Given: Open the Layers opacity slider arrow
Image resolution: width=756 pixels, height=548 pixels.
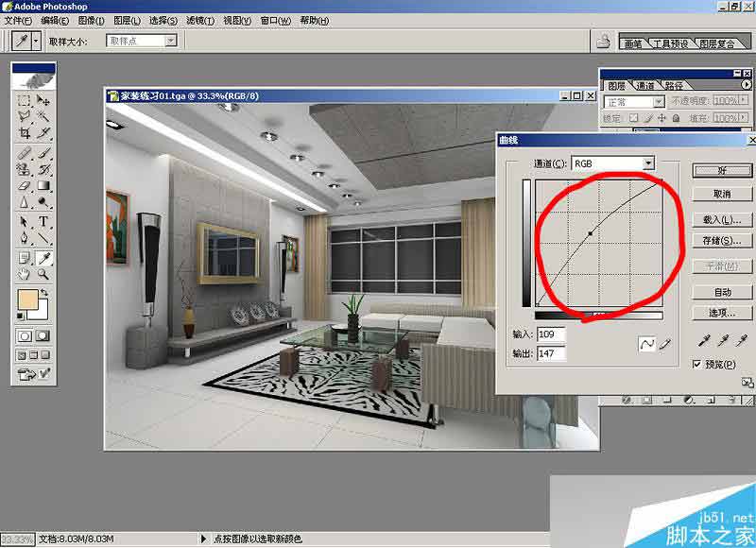Looking at the screenshot, I should [744, 100].
